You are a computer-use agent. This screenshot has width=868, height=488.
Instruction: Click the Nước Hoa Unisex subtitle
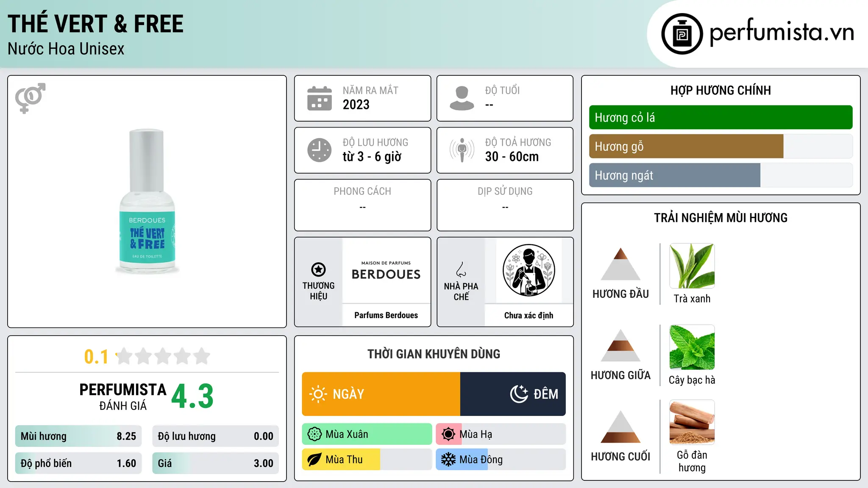66,49
